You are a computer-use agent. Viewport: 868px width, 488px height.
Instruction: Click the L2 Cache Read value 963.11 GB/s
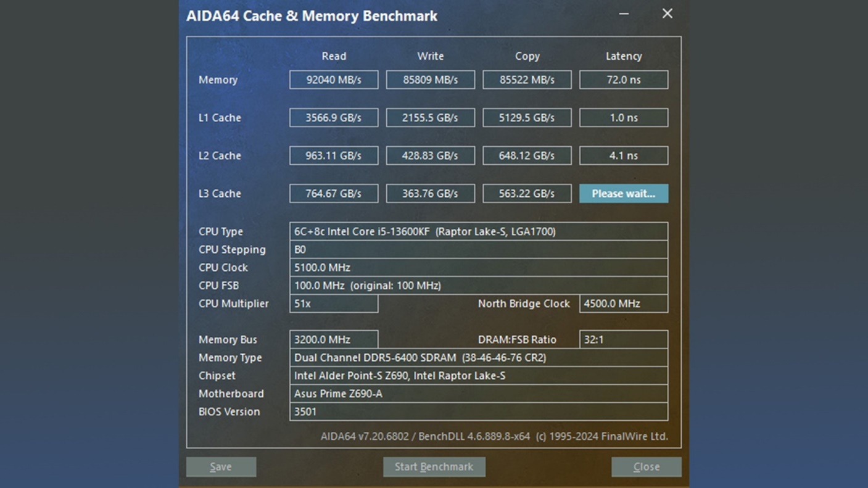pos(334,155)
